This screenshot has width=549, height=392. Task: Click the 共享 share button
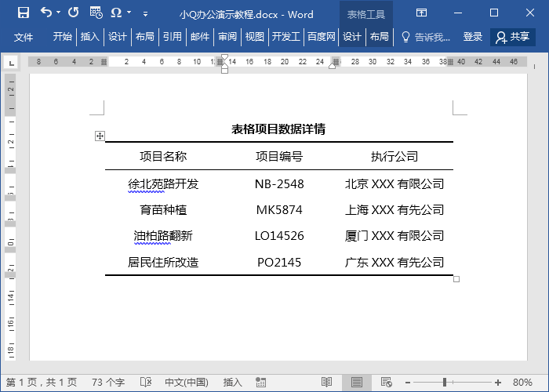513,37
